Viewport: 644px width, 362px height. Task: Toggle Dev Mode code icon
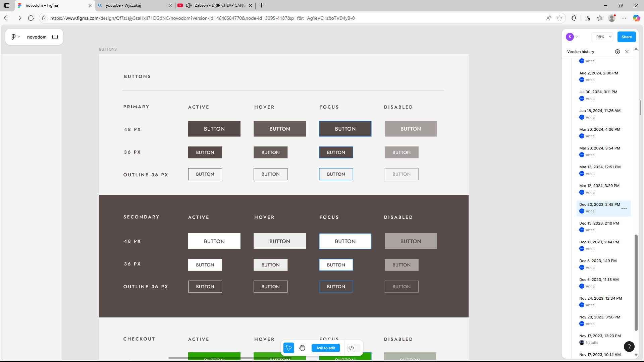coord(351,348)
